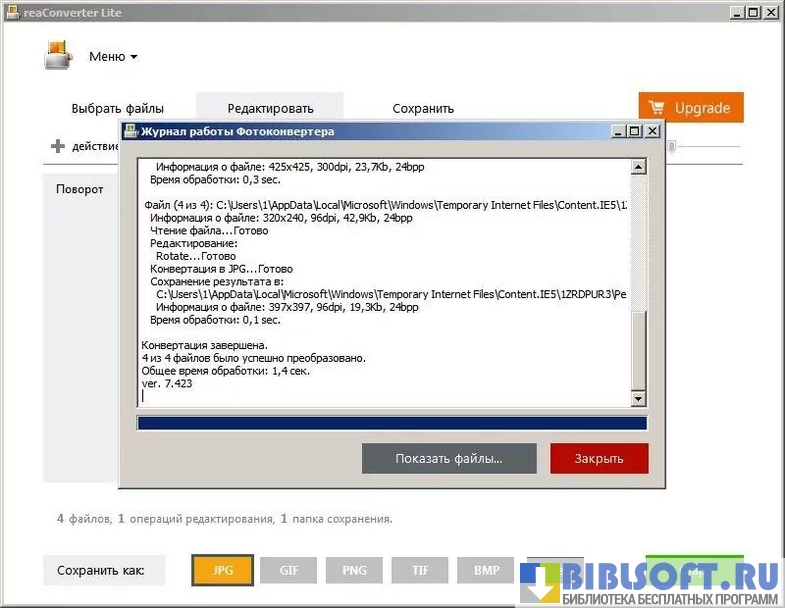Click the log dialog title bar icon

(x=131, y=131)
